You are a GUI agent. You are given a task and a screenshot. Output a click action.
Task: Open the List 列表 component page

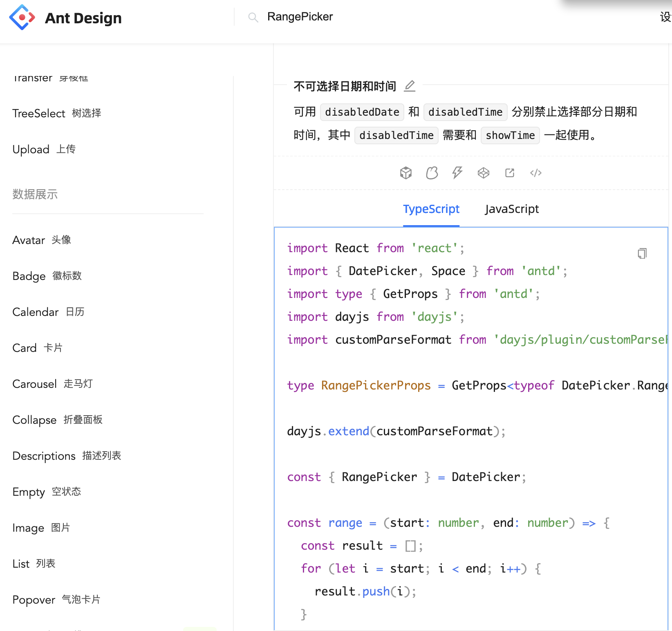(34, 564)
